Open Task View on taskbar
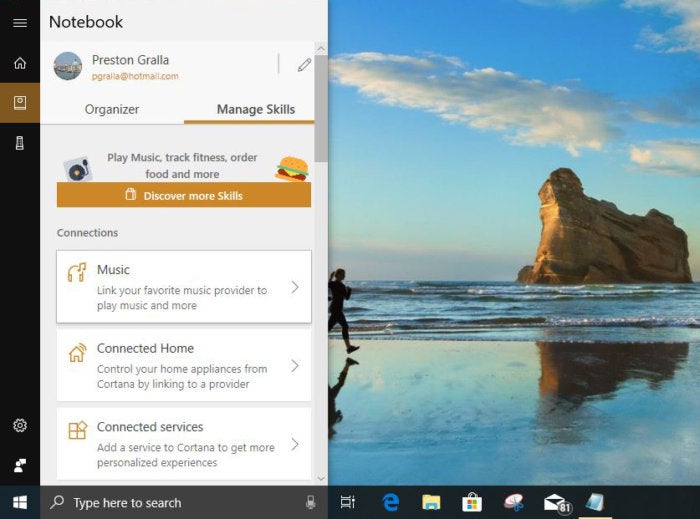The image size is (700, 519). tap(347, 502)
